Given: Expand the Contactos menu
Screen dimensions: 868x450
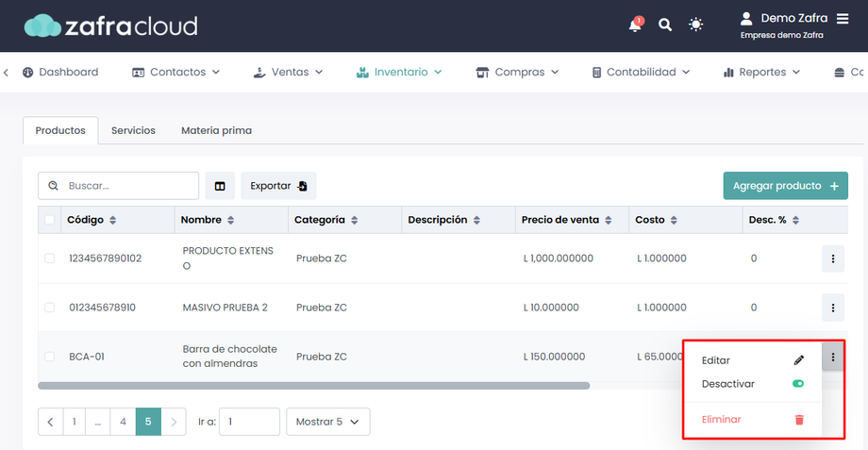Looking at the screenshot, I should click(176, 72).
